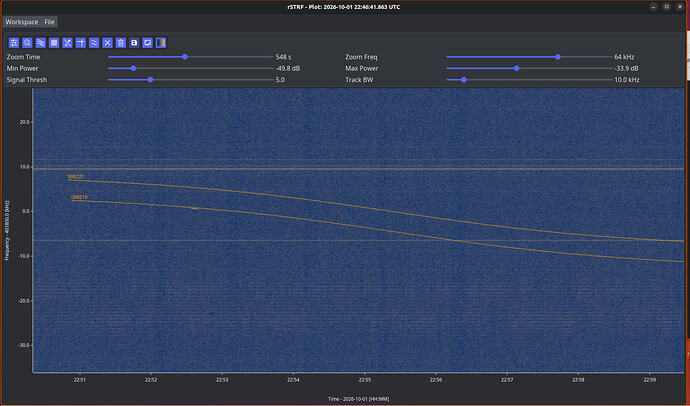Click the Signal Thresh slider handle

point(150,80)
